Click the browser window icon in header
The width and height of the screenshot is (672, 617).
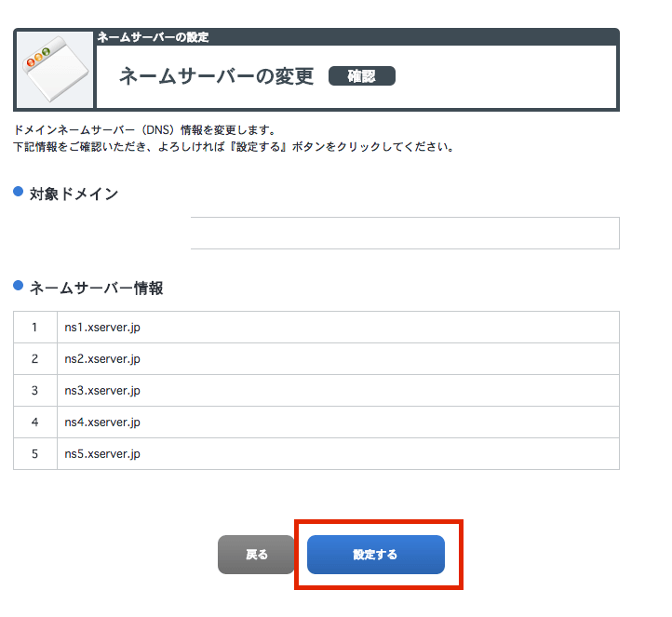tap(55, 73)
